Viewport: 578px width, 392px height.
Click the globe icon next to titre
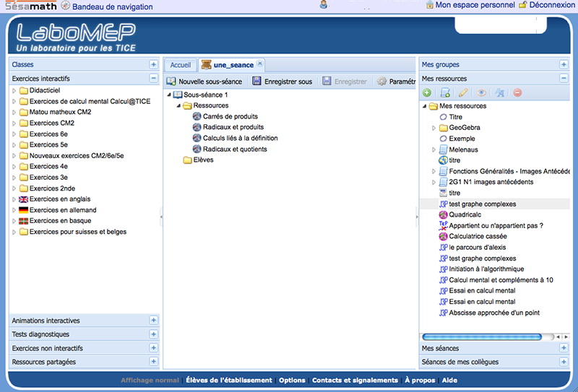click(443, 160)
